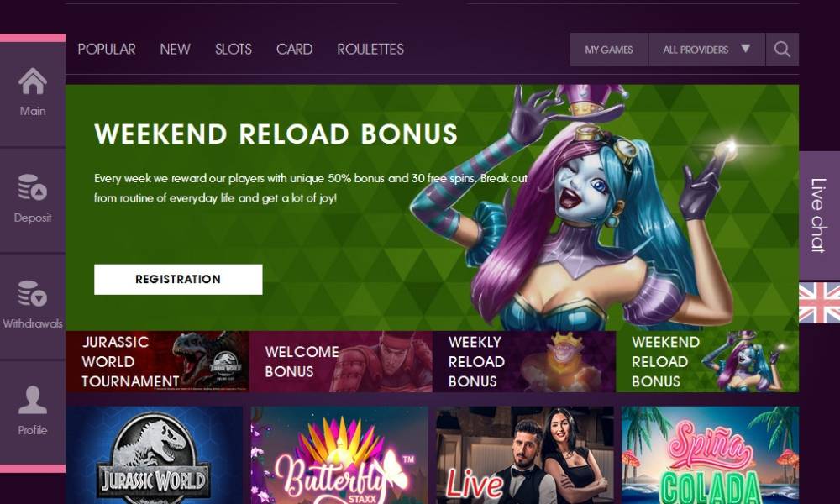Switch to the New games tab
The image size is (840, 504).
176,50
